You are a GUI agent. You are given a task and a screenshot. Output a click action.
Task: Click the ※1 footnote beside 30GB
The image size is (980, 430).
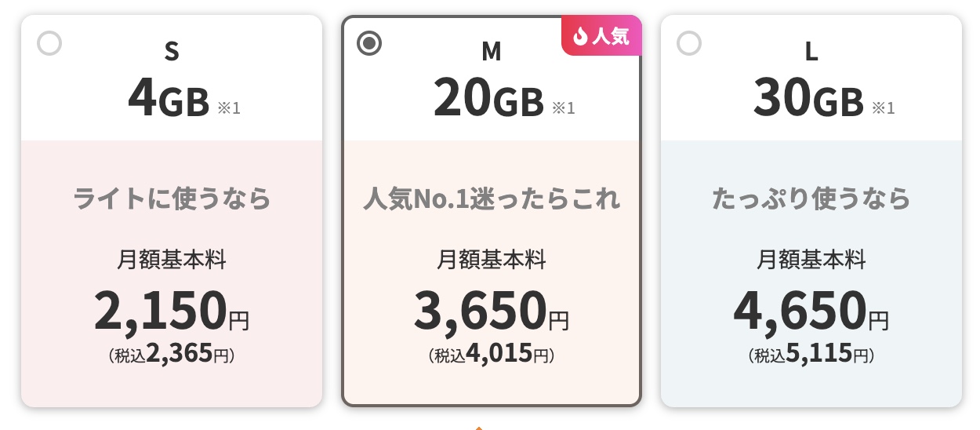click(x=884, y=107)
